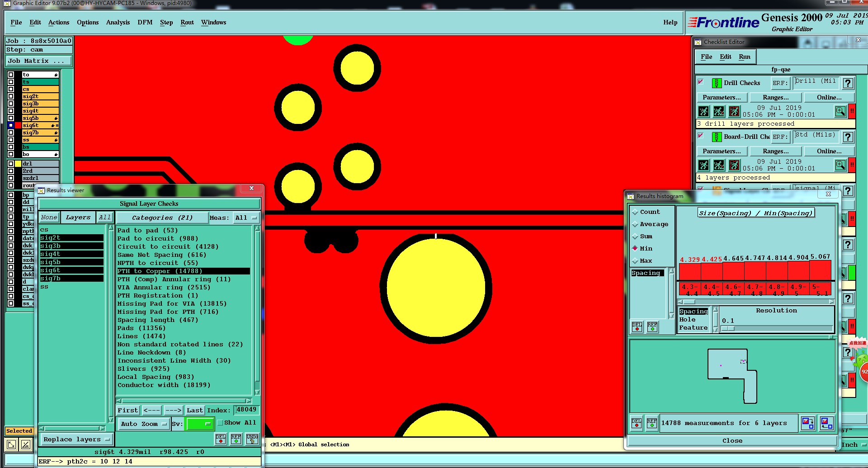Click the Drill Checks green drill icon
The width and height of the screenshot is (868, 468).
(x=717, y=83)
